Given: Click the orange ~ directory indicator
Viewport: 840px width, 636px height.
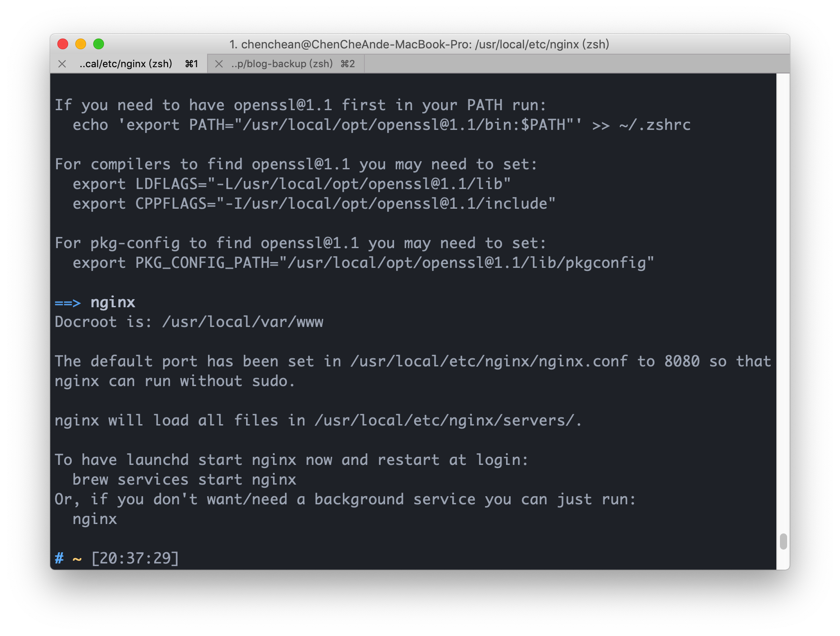Looking at the screenshot, I should [77, 559].
